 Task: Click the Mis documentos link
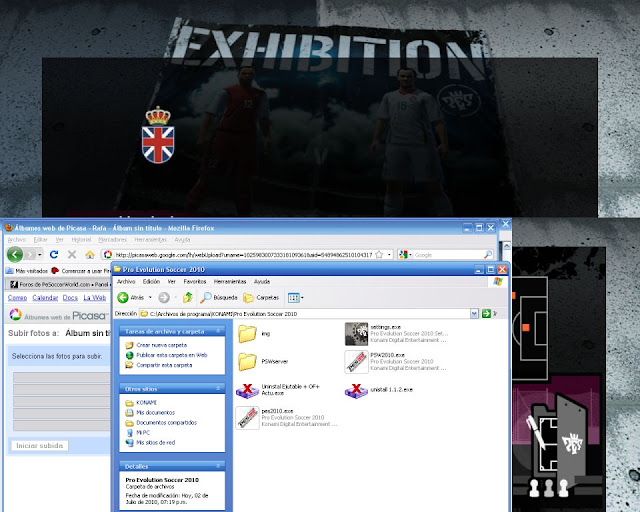click(155, 411)
